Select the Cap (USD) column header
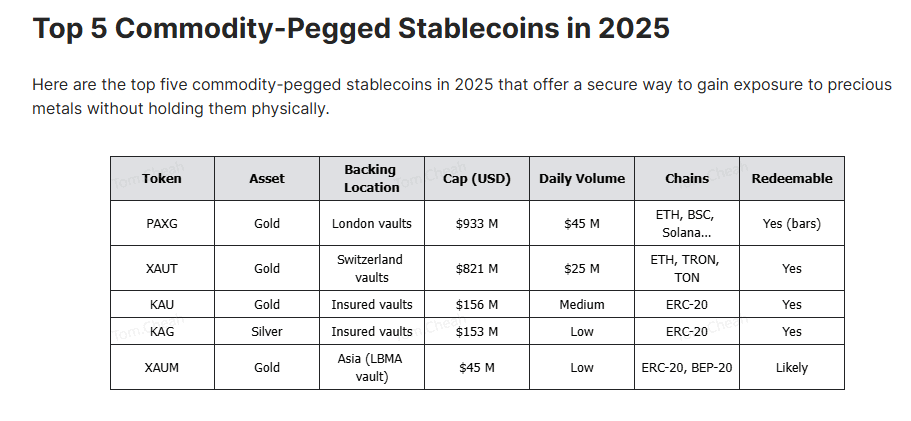 (477, 179)
